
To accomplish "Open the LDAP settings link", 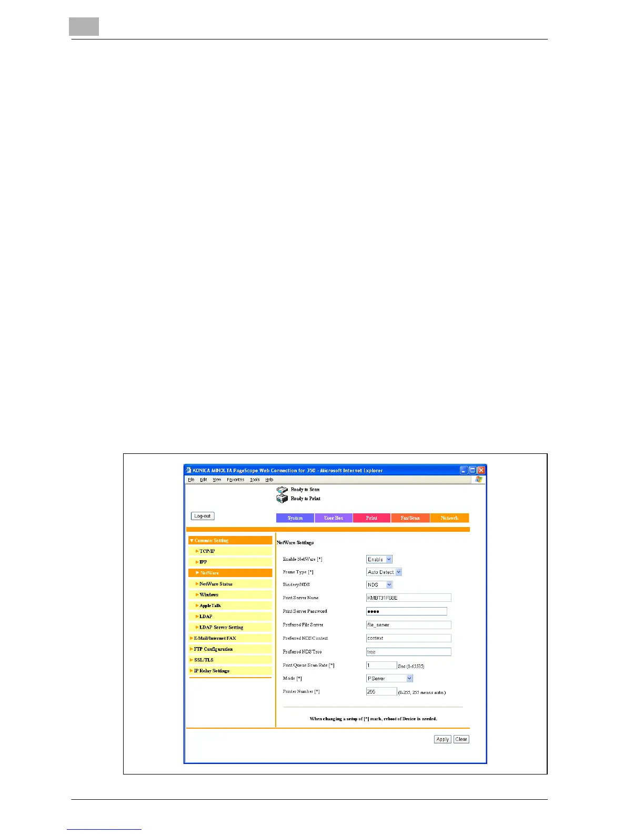I will tap(230, 617).
